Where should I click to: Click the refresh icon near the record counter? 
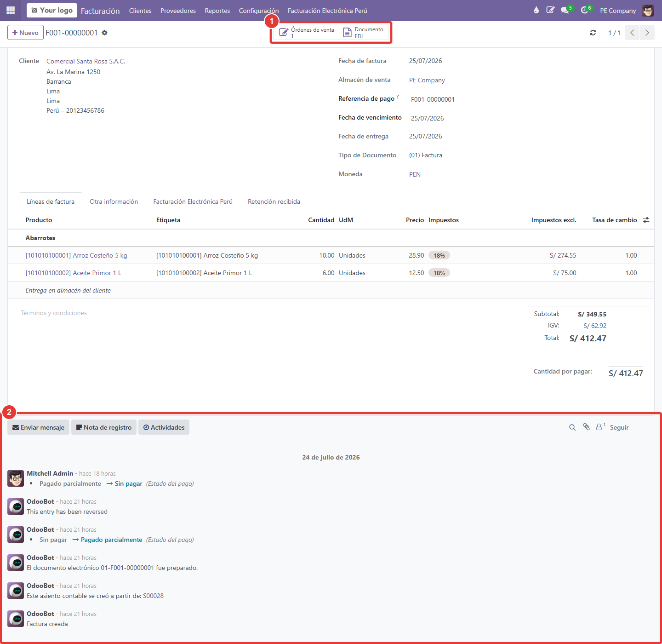(593, 33)
